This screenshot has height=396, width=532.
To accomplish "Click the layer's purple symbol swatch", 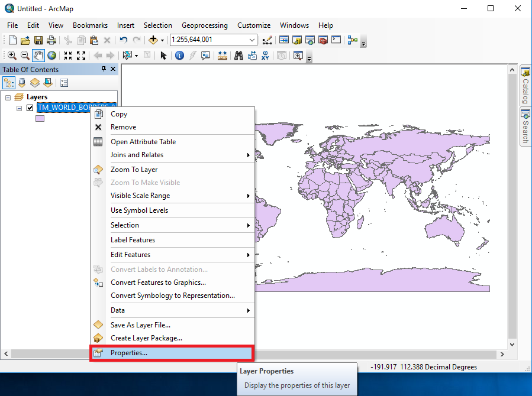I will [x=39, y=118].
